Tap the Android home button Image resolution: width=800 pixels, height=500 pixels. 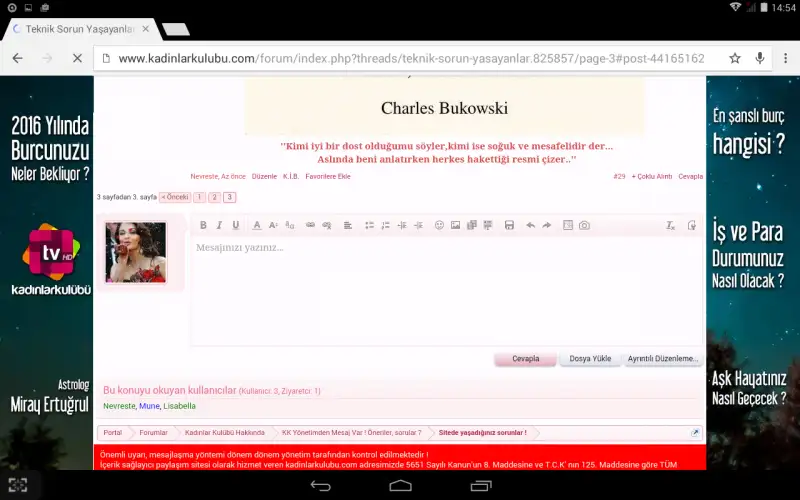(x=400, y=485)
